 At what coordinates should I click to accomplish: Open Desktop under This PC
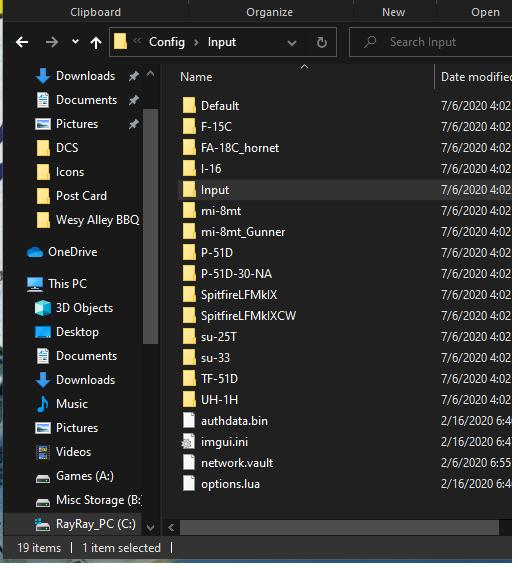[x=67, y=332]
